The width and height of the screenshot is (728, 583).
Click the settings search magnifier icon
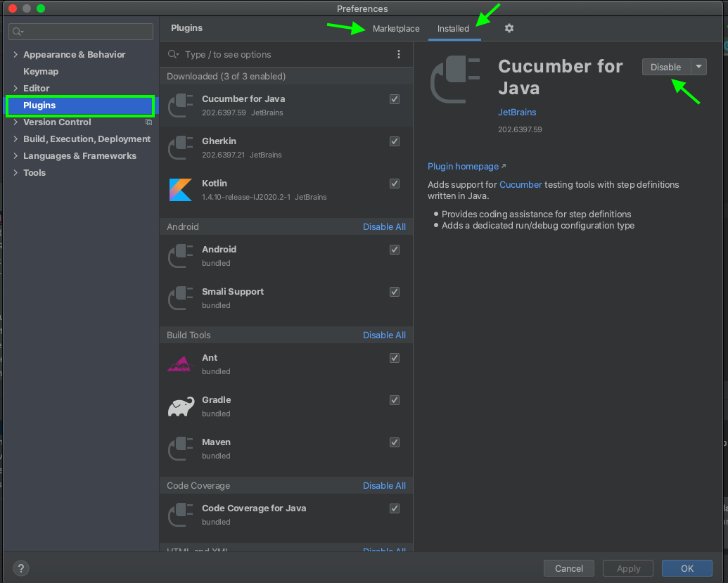pos(18,32)
